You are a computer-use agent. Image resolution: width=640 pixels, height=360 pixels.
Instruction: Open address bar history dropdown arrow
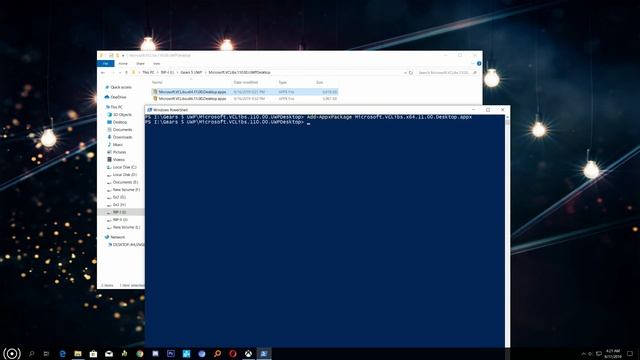[x=405, y=73]
